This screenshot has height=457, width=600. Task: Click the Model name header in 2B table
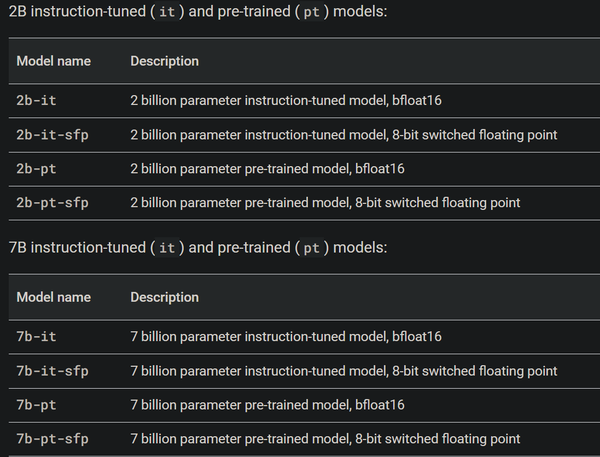(x=53, y=61)
